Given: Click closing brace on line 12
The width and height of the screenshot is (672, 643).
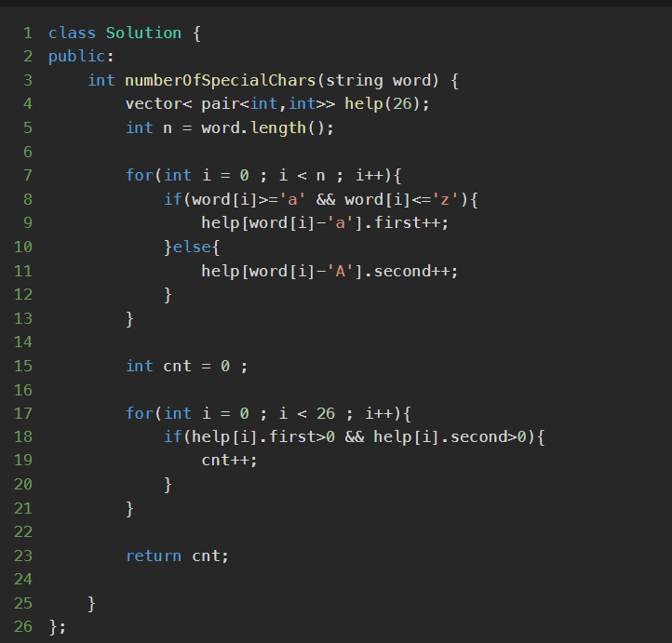Looking at the screenshot, I should tap(168, 295).
